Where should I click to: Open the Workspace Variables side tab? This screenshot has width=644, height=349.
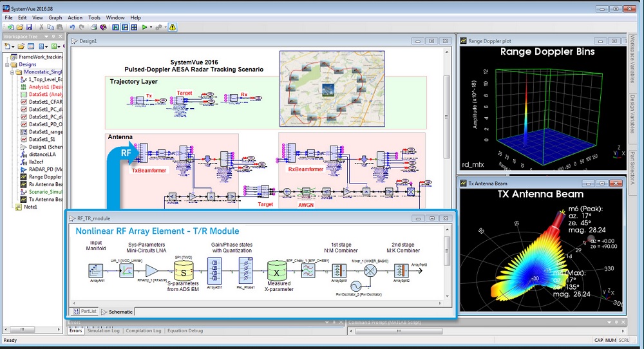pos(632,59)
